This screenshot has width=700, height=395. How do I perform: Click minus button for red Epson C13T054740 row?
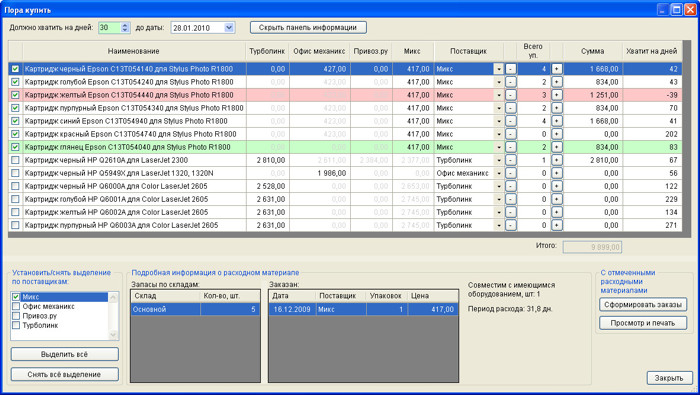511,134
